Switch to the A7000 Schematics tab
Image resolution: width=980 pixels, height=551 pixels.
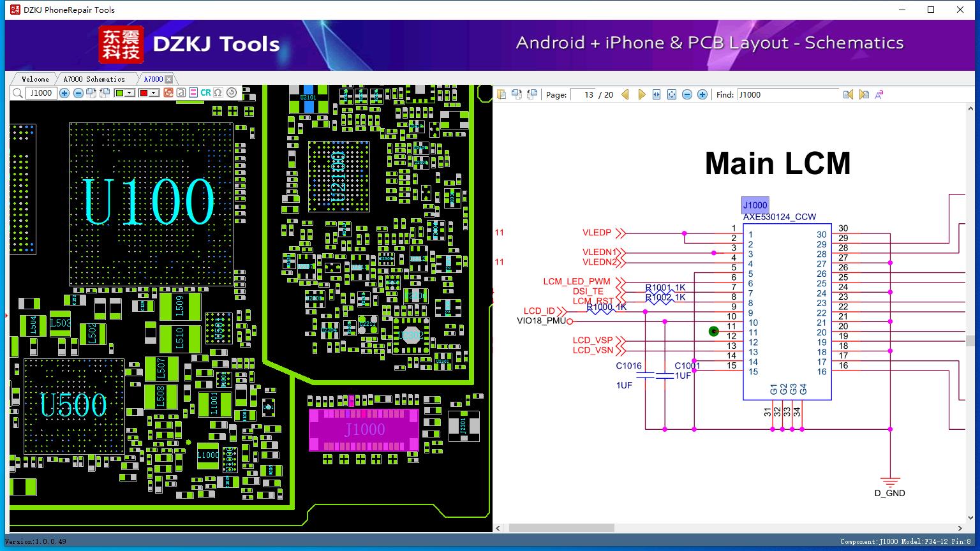point(94,79)
